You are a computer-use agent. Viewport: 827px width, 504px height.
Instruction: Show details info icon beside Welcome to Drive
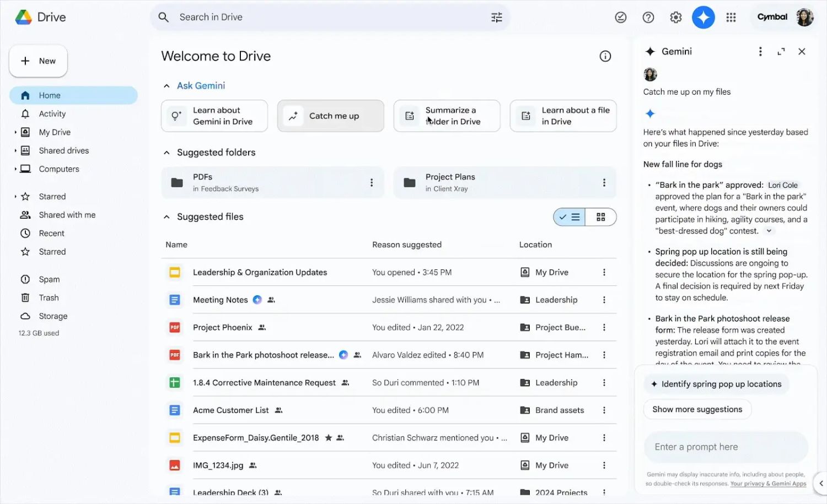605,56
